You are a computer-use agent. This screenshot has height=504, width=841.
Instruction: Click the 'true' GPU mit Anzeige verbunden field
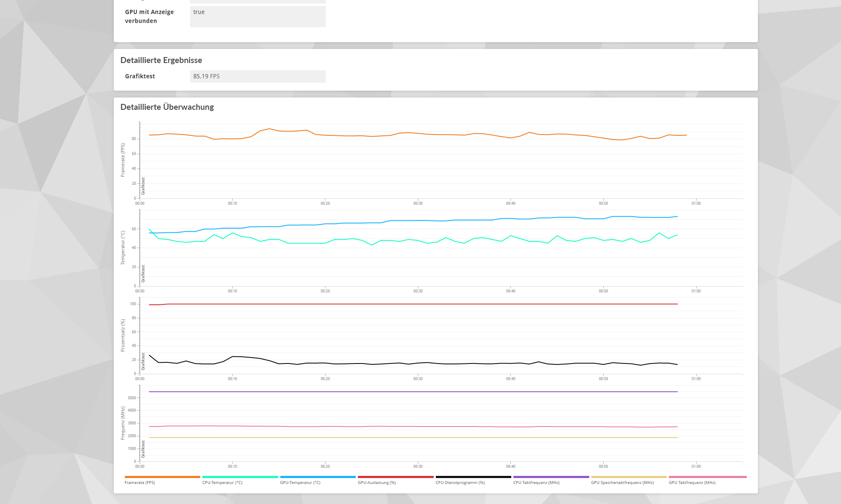click(x=257, y=16)
